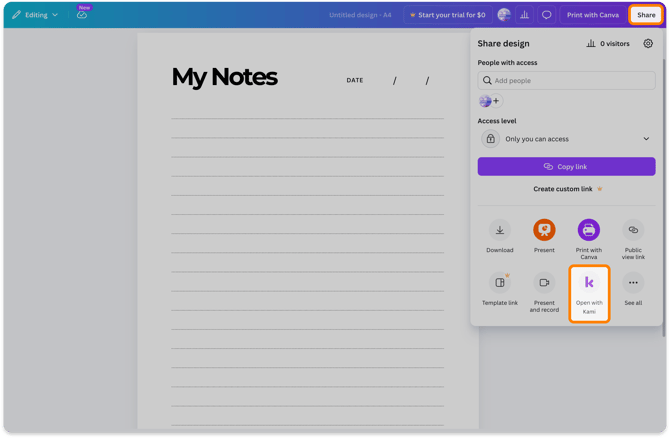The height and width of the screenshot is (438, 670).
Task: View the 0 visitors insights
Action: (608, 44)
